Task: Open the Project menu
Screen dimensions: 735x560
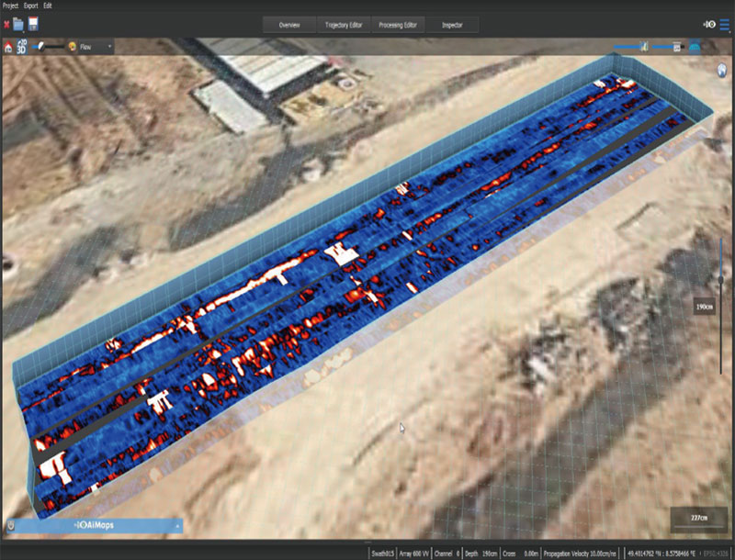Action: 11,6
